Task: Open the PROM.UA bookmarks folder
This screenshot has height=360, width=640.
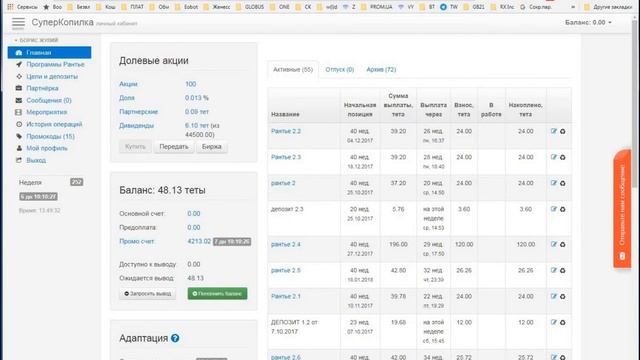Action: click(x=377, y=7)
